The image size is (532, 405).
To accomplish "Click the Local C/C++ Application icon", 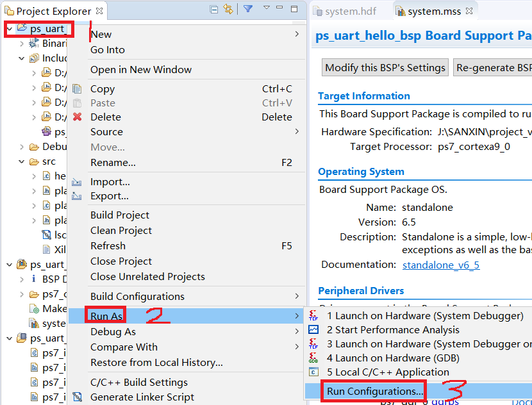I will pos(313,372).
